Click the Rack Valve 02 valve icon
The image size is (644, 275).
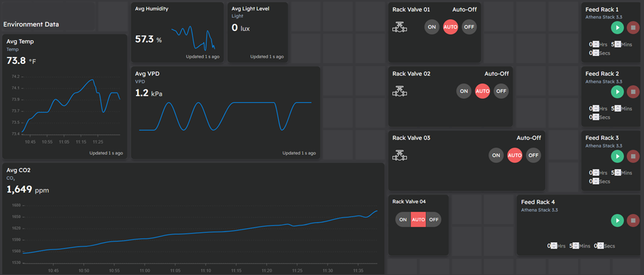(x=399, y=91)
